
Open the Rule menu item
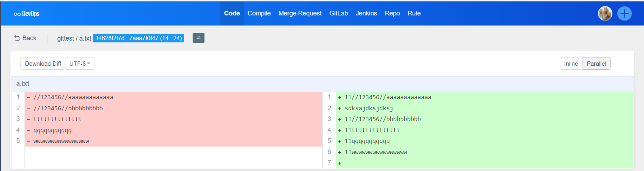pos(414,13)
